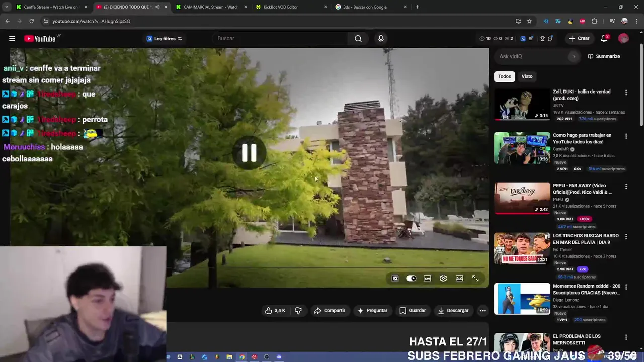Click the Compartir button
The width and height of the screenshot is (644, 362).
(x=330, y=311)
